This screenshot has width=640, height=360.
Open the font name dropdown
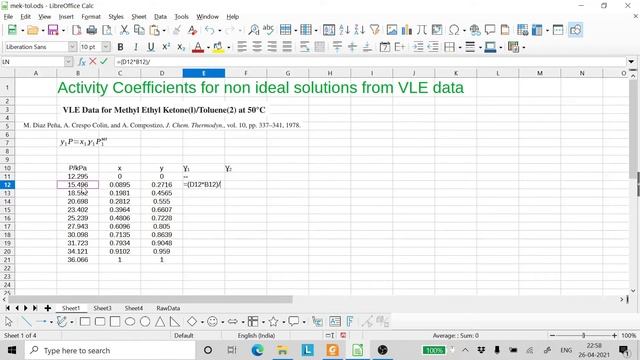(x=72, y=47)
